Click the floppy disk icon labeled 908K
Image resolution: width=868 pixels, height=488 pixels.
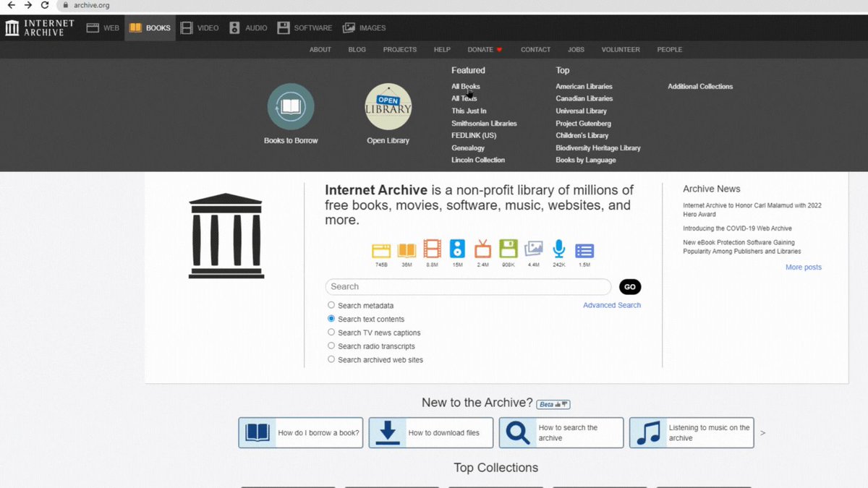pyautogui.click(x=509, y=249)
